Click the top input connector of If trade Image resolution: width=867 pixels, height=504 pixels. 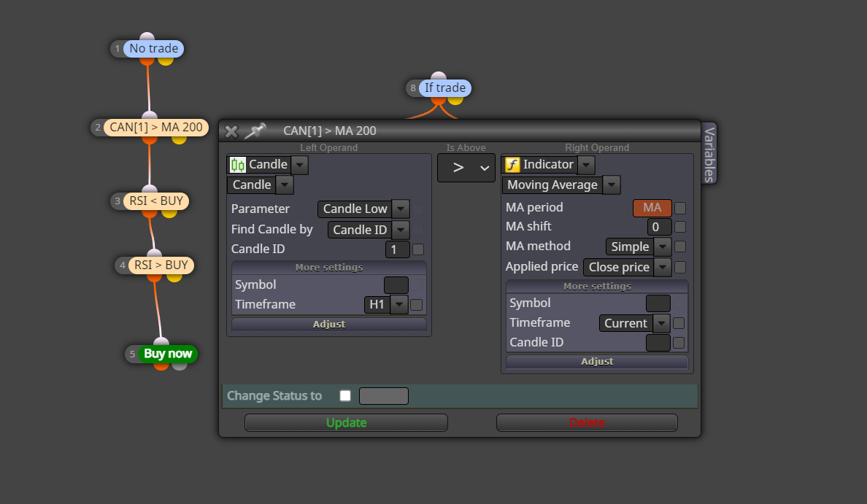pyautogui.click(x=439, y=76)
